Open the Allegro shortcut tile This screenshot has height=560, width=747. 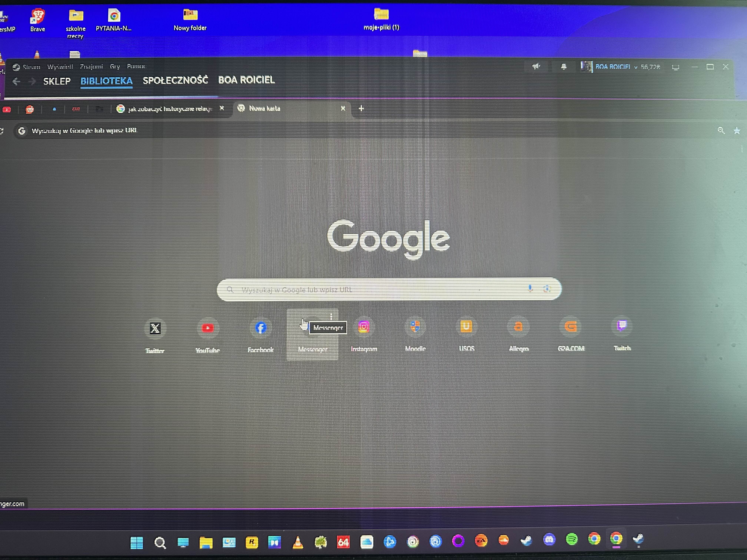518,326
